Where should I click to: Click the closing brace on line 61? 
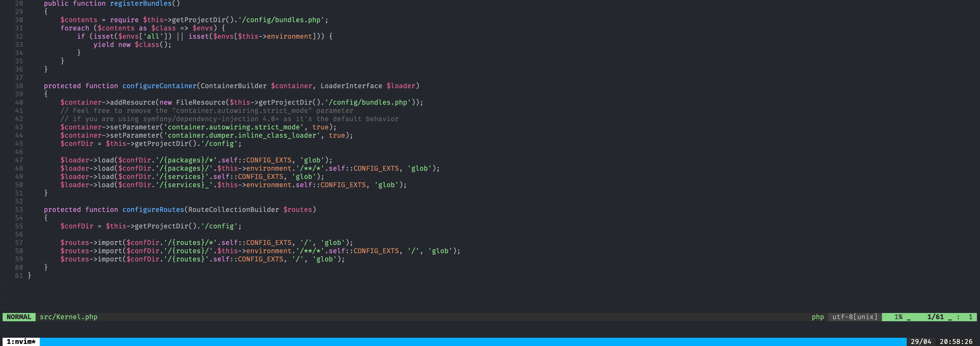[x=29, y=276]
